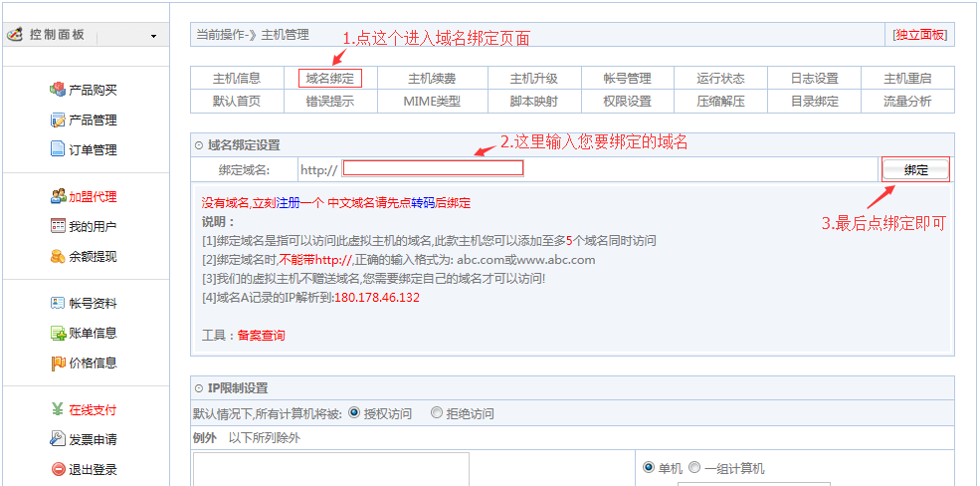The height and width of the screenshot is (486, 980).
Task: Collapse the 域名绑定设置 section header
Action: pos(199,145)
